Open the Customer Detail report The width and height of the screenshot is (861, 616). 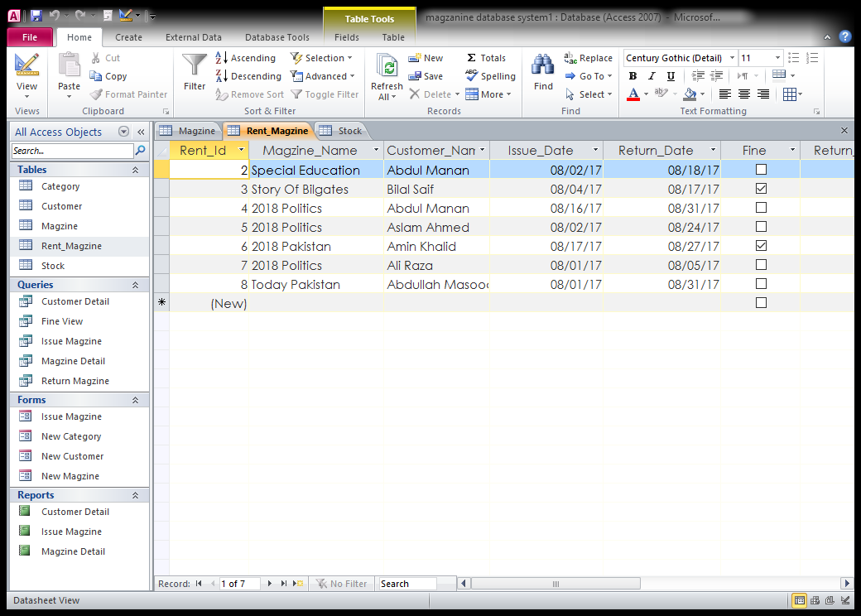(x=75, y=512)
